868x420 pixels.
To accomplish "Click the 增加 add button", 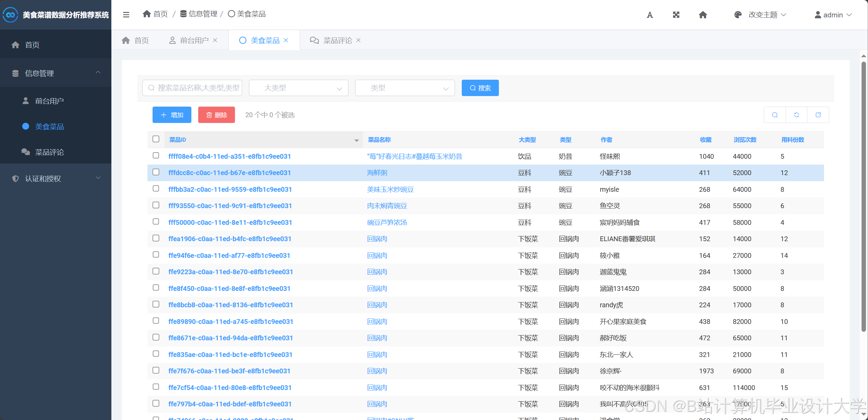I will (x=172, y=115).
